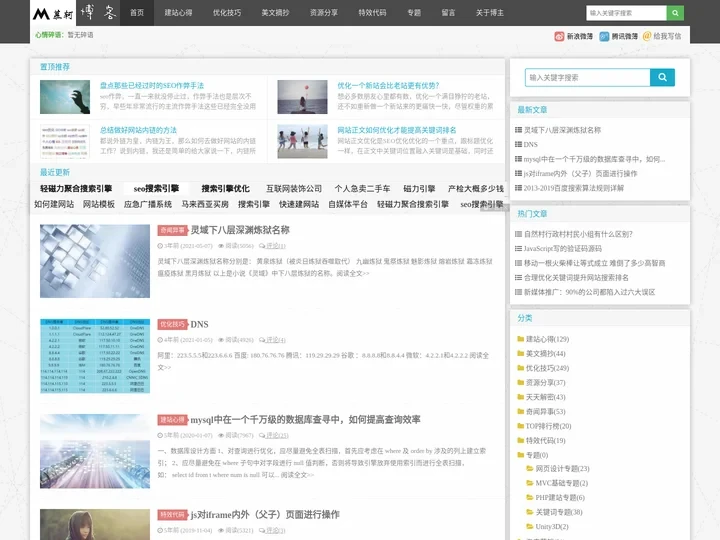Click folder icon beside 优化技巧(249)

(x=520, y=368)
